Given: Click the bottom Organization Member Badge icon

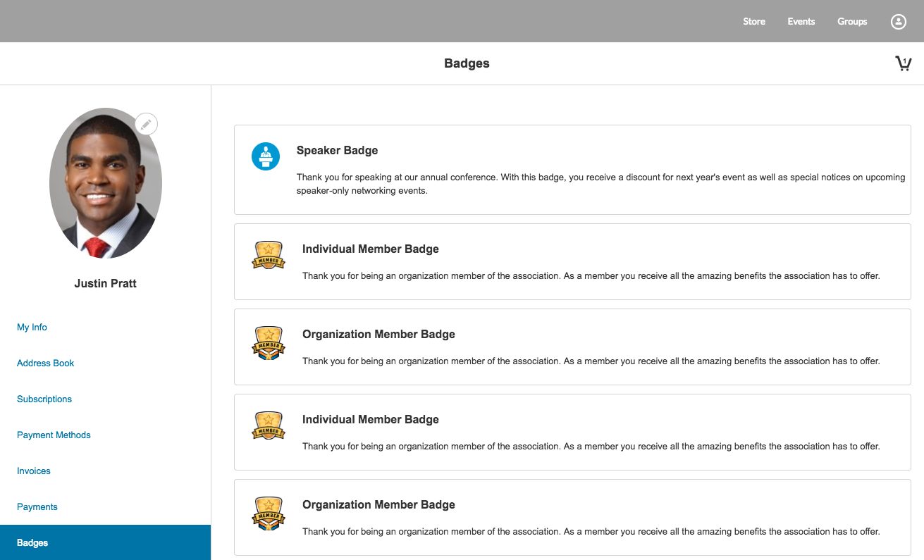Looking at the screenshot, I should [x=268, y=514].
